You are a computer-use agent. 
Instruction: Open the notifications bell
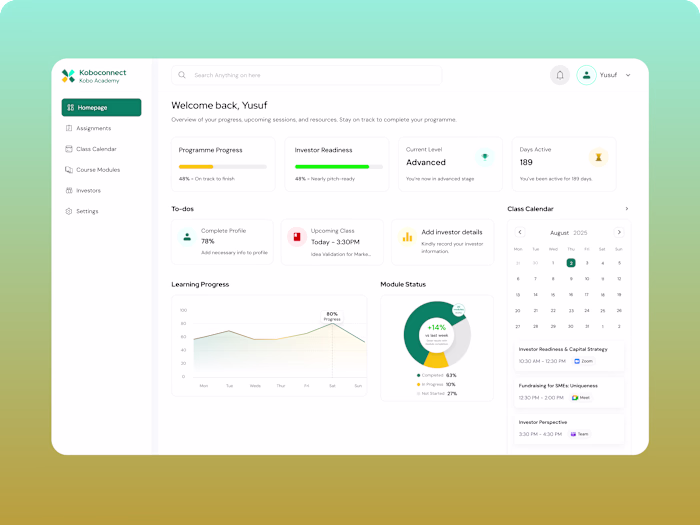(x=560, y=75)
